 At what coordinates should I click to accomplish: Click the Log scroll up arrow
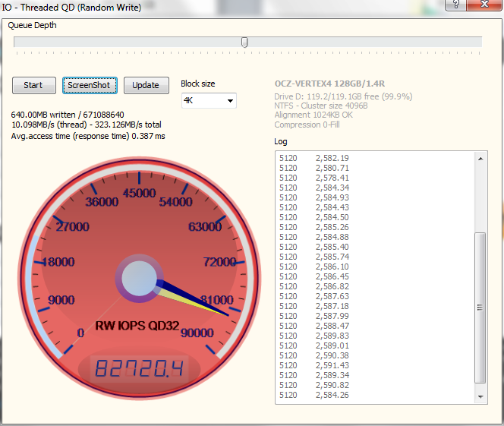click(480, 158)
